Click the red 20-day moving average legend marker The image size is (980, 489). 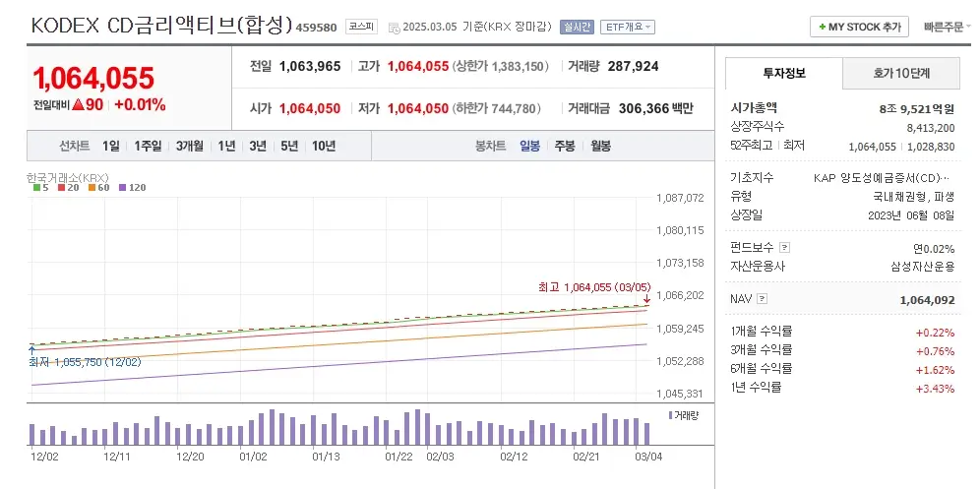[x=62, y=187]
